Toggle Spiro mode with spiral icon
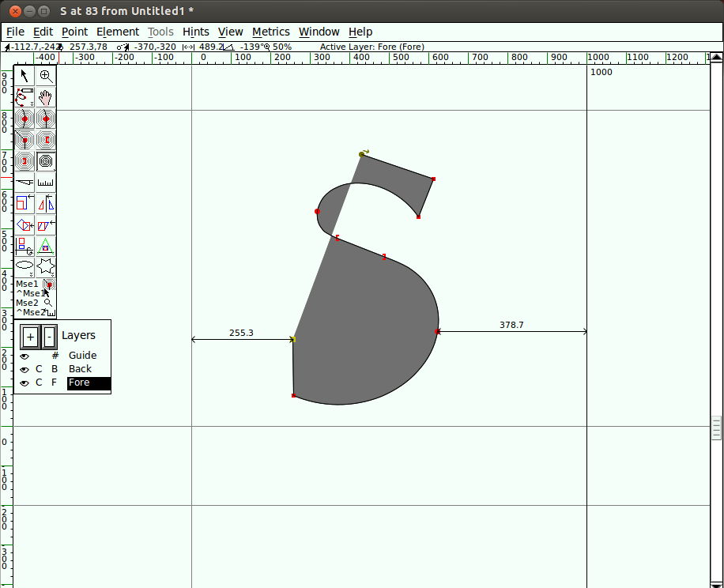 coord(46,161)
